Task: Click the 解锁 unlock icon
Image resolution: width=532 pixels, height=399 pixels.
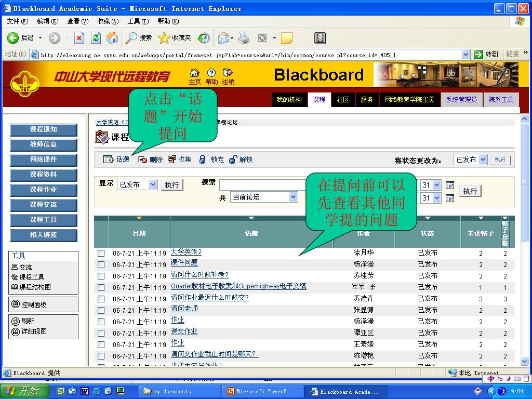Action: [x=233, y=159]
